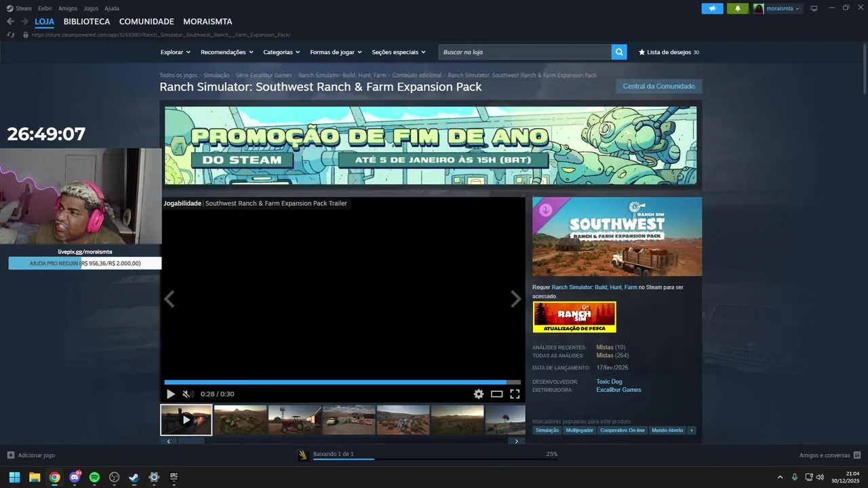Switch to Big Picture mode monitor icon
868x488 pixels.
coord(814,8)
